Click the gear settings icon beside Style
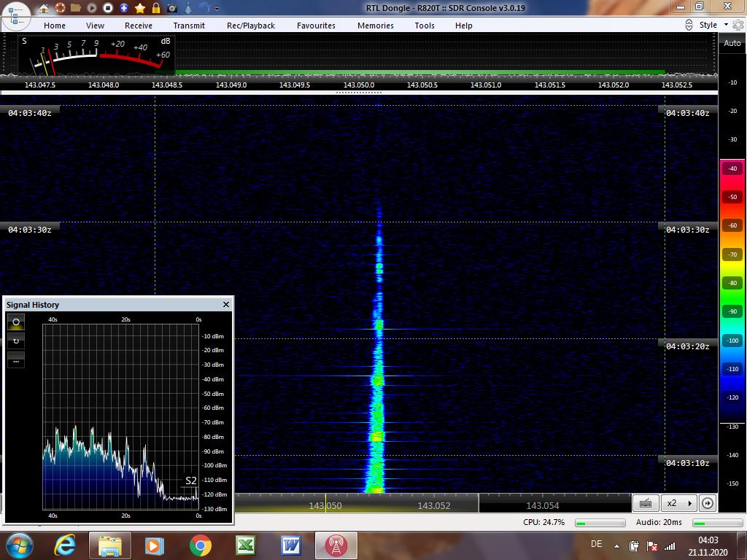This screenshot has height=560, width=747. 738,25
